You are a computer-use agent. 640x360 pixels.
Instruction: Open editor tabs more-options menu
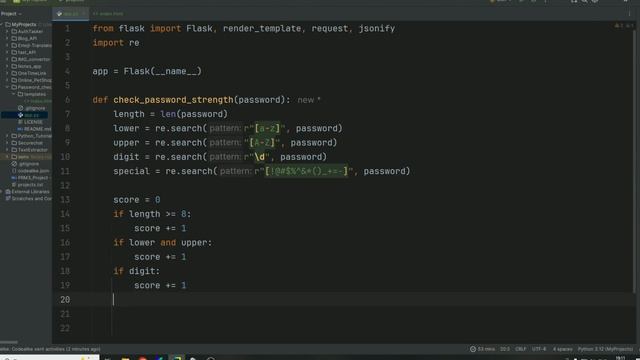[x=629, y=13]
